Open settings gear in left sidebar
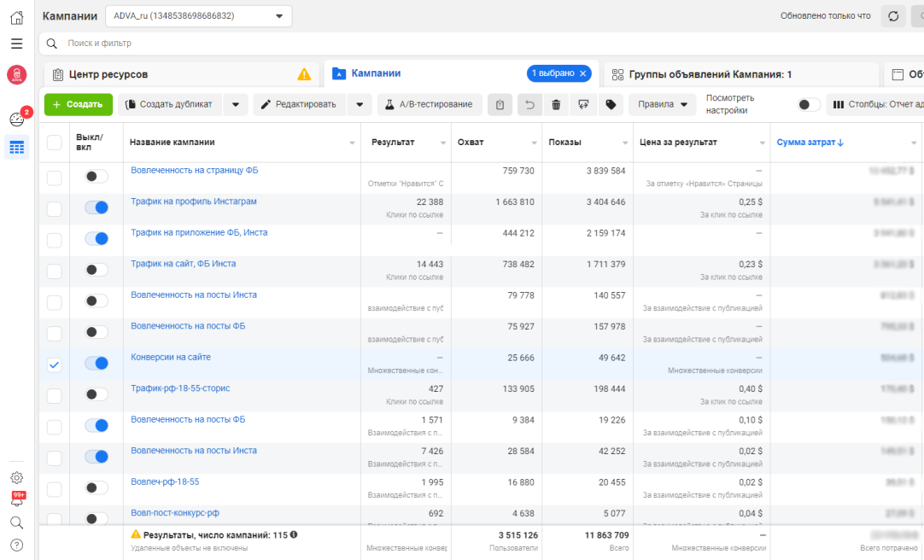Screen dimensions: 924x560 pos(16,477)
